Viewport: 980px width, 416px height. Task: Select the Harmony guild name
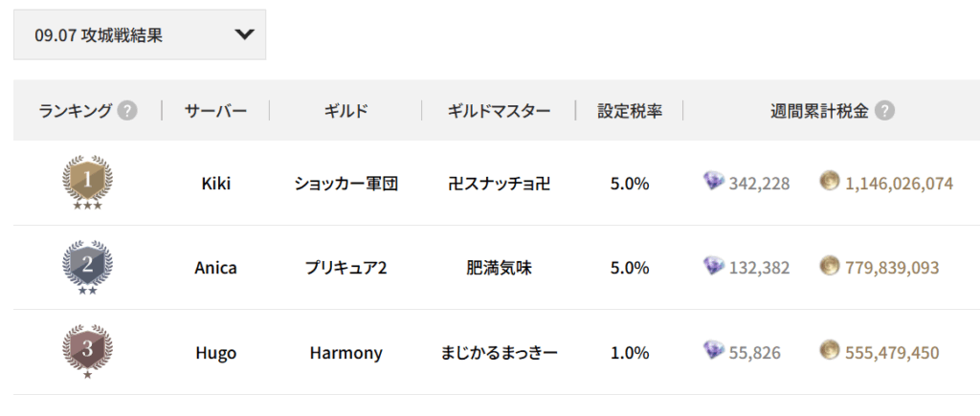coord(345,353)
